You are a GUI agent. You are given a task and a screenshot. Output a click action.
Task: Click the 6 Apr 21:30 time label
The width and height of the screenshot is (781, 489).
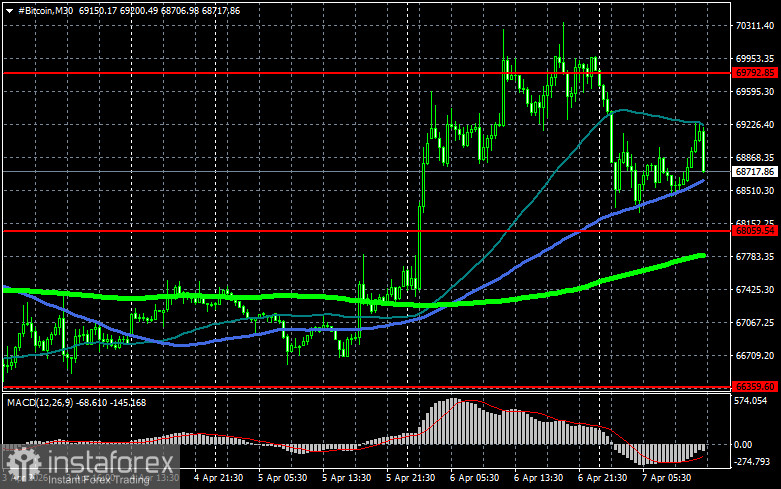point(602,478)
